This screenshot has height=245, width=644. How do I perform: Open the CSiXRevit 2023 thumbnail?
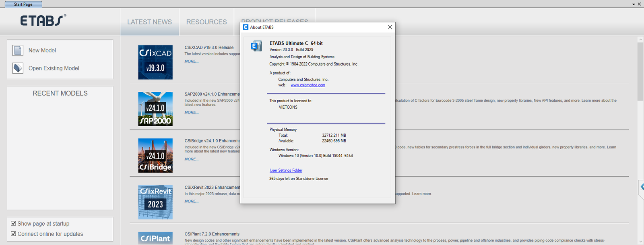point(155,202)
